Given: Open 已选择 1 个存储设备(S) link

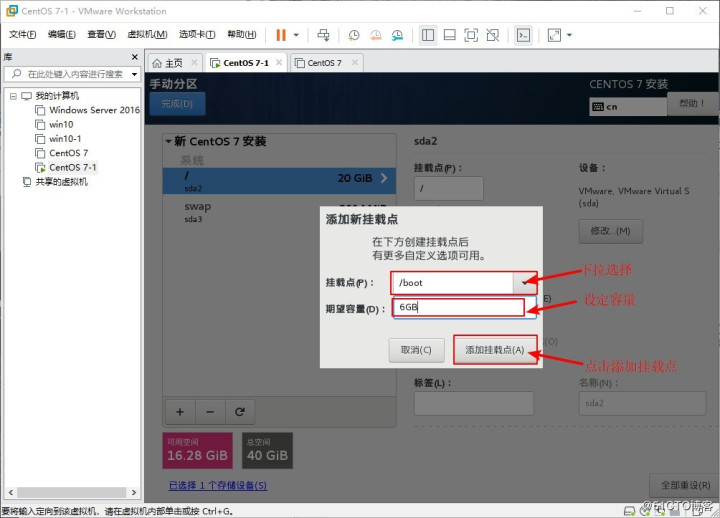Looking at the screenshot, I should pos(218,485).
